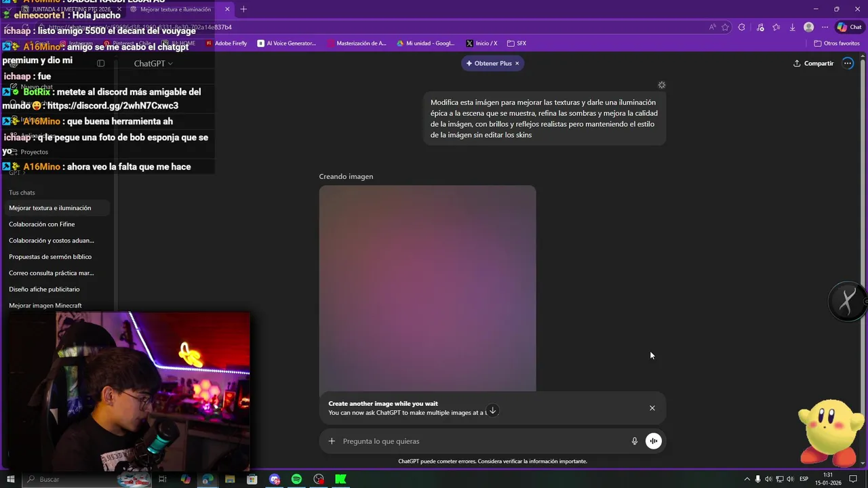The image size is (868, 488).
Task: Open the conversation options three-dot menu
Action: [848, 63]
